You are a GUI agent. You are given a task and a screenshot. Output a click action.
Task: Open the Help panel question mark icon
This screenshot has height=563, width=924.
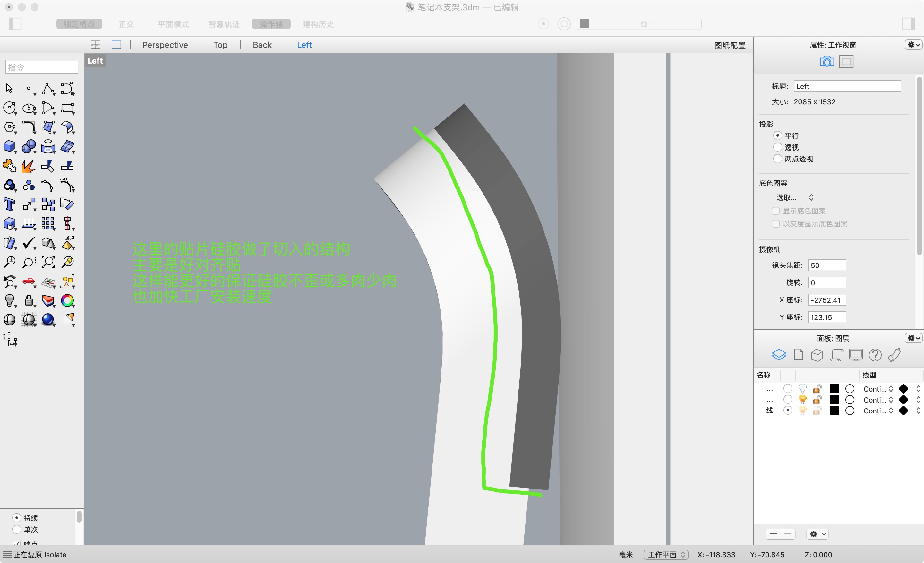[875, 355]
